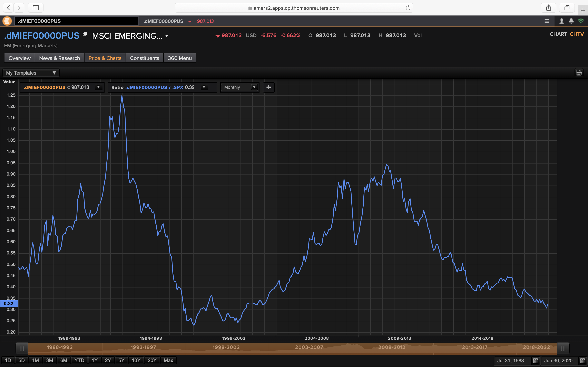Open the notifications bell icon

[x=571, y=21]
